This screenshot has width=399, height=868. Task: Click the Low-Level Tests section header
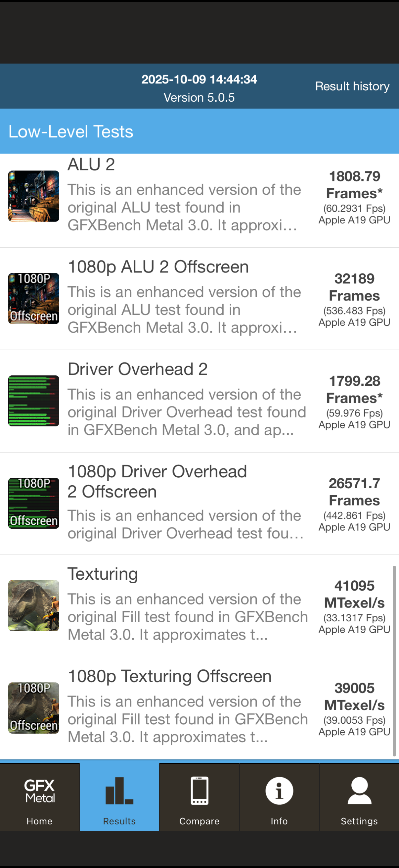199,131
